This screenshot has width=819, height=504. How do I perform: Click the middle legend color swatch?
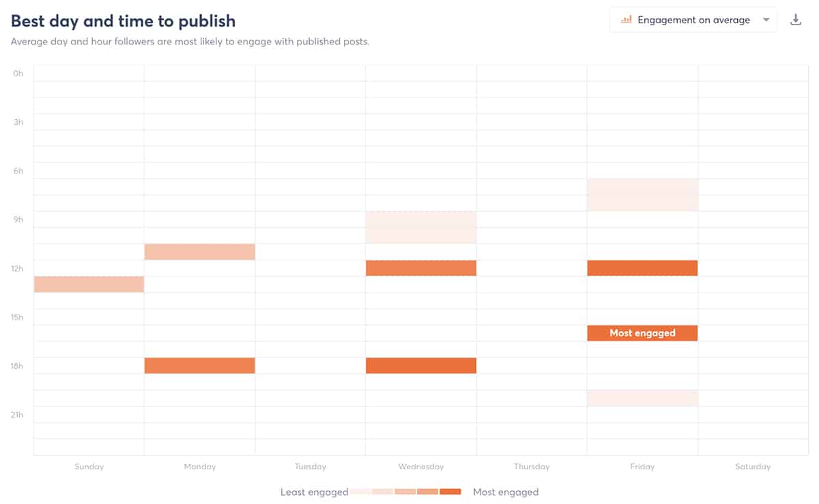405,492
